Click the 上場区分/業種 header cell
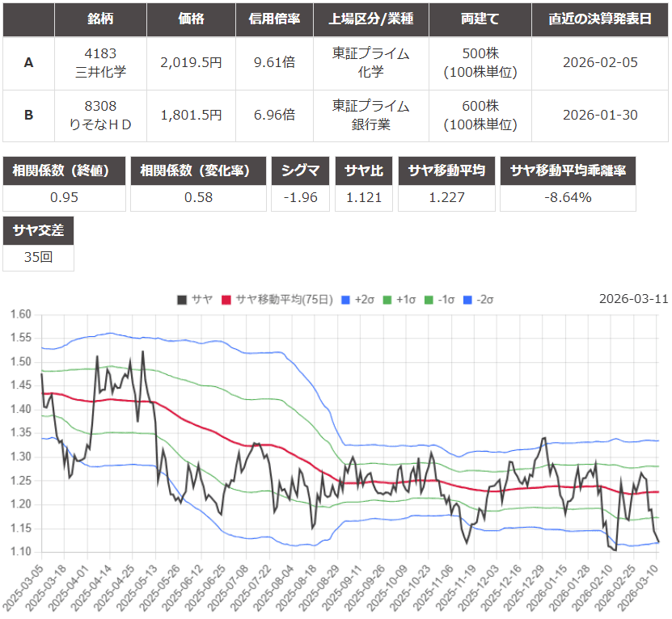The image size is (672, 619). 371,19
